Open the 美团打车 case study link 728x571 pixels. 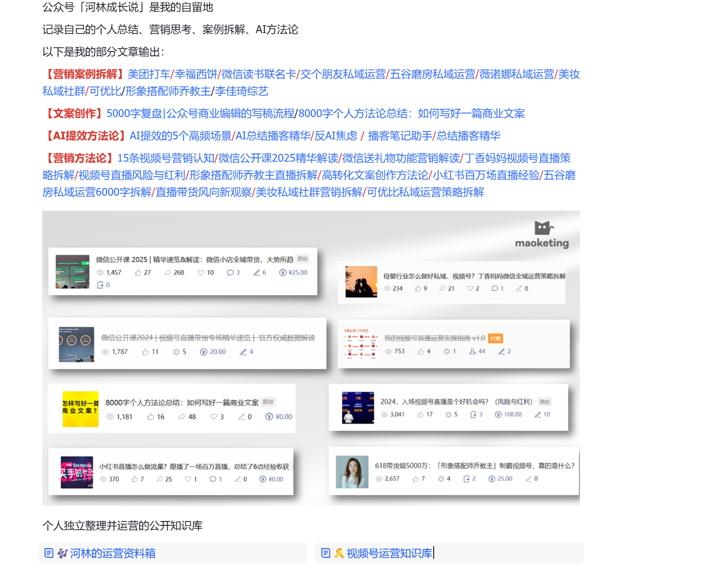[x=149, y=74]
